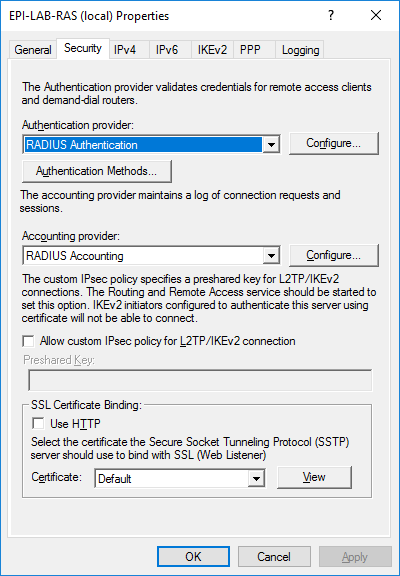Expand the Accounting provider dropdown arrow
The width and height of the screenshot is (400, 576).
pyautogui.click(x=271, y=255)
